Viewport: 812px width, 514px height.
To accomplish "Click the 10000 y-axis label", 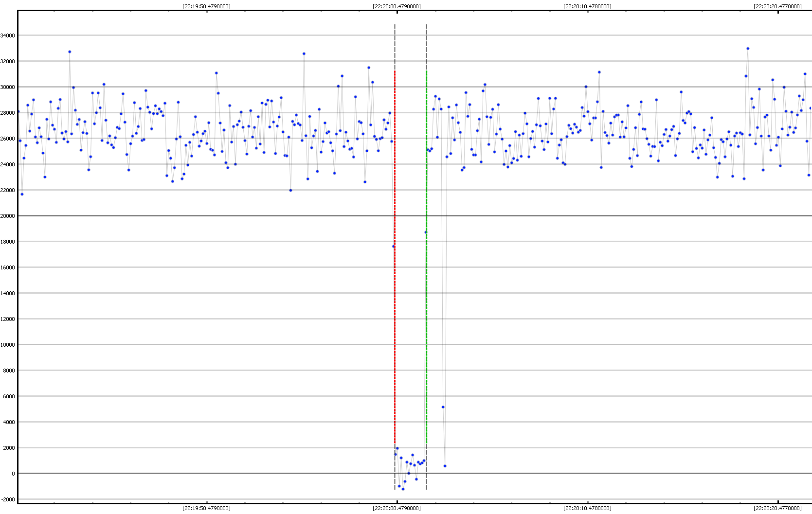I will 7,345.
